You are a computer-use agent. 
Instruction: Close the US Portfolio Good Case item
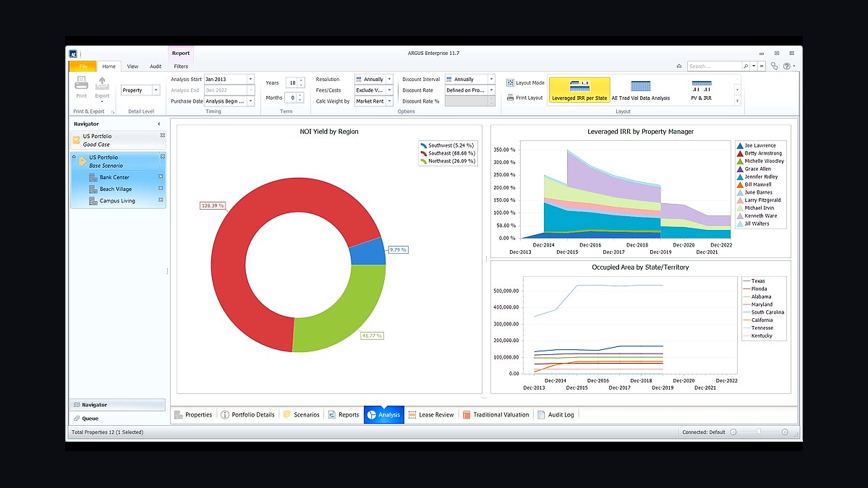(162, 136)
